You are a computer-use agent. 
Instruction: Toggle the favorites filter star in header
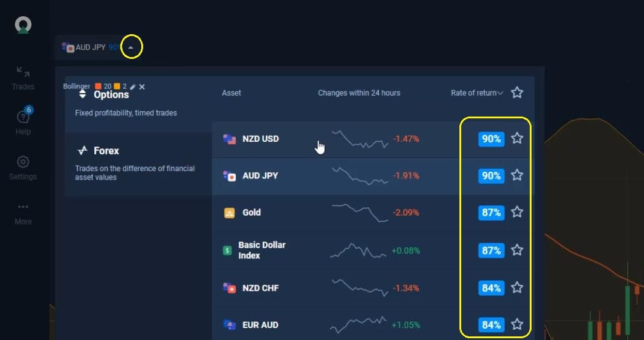(x=517, y=93)
